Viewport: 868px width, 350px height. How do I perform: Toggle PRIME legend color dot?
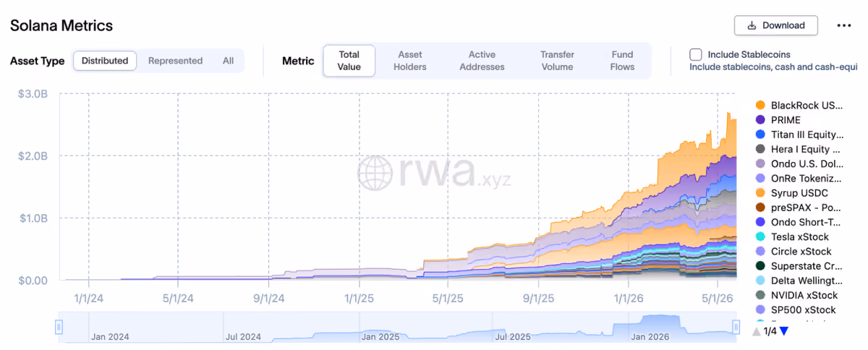click(760, 120)
